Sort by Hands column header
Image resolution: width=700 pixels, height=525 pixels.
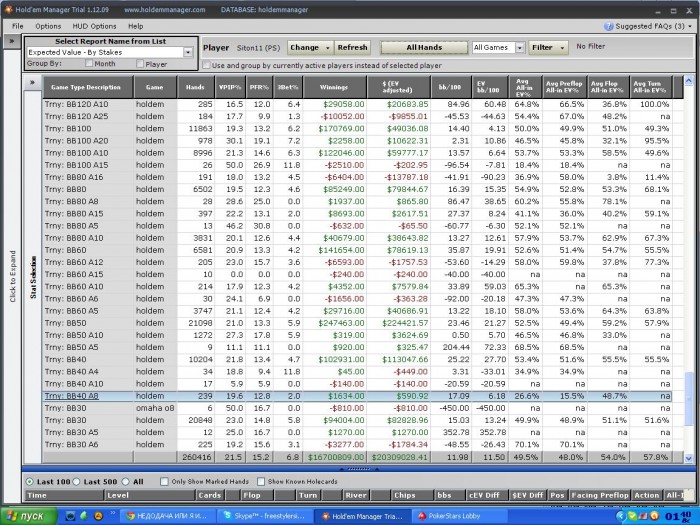click(x=196, y=87)
